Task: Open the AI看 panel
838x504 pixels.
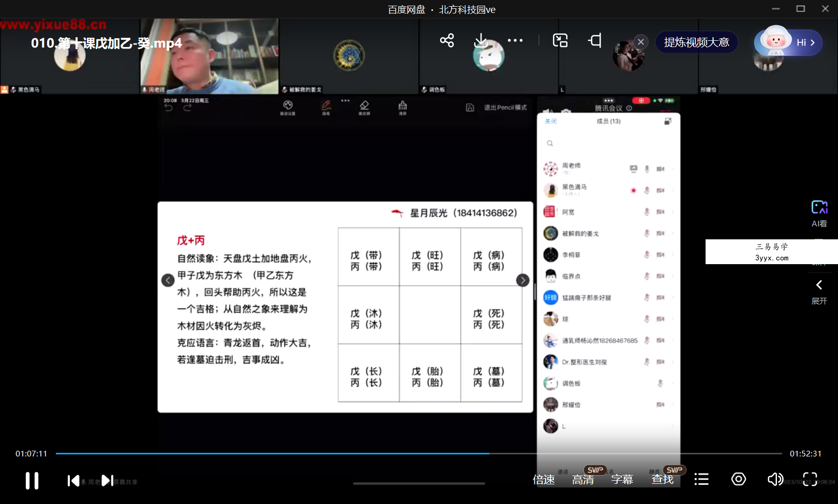Action: tap(819, 213)
